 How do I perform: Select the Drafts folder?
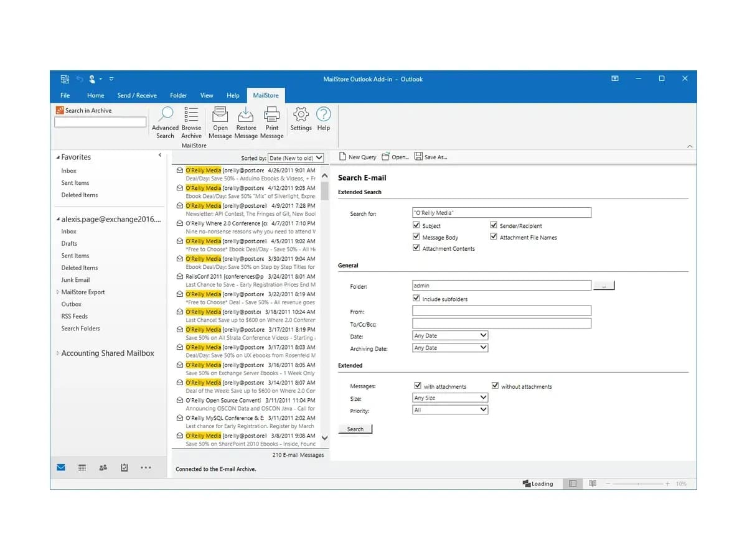coord(69,243)
